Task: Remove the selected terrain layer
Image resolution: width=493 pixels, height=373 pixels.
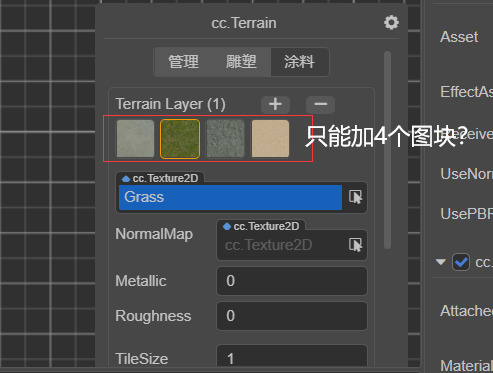Action: (x=320, y=104)
